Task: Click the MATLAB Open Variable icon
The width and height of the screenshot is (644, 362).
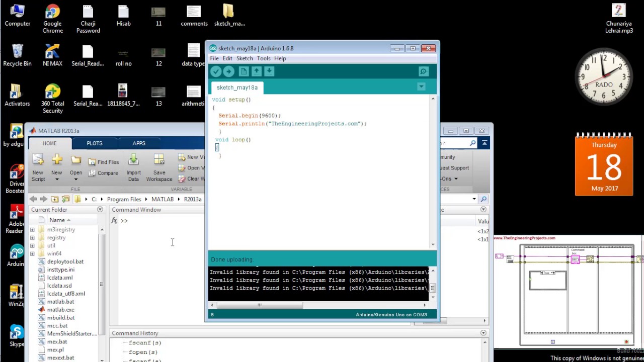Action: 182,168
